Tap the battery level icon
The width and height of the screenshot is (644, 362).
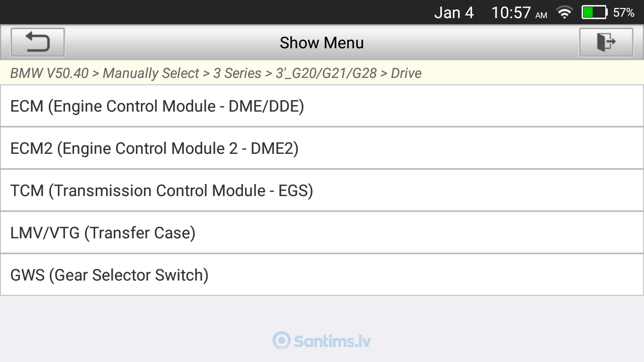(x=595, y=13)
